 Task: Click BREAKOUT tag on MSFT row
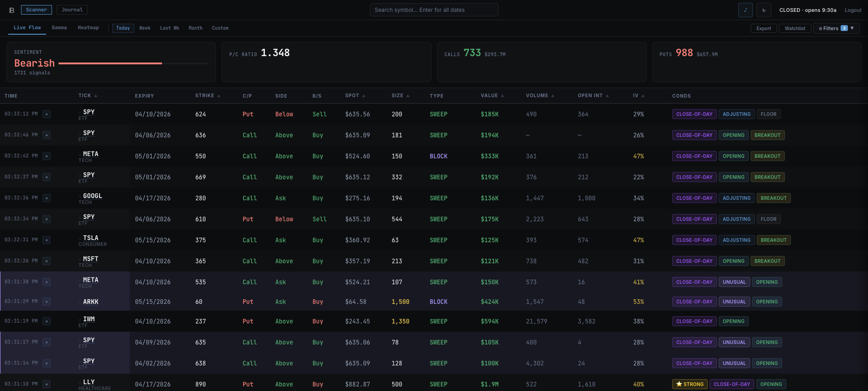point(768,261)
